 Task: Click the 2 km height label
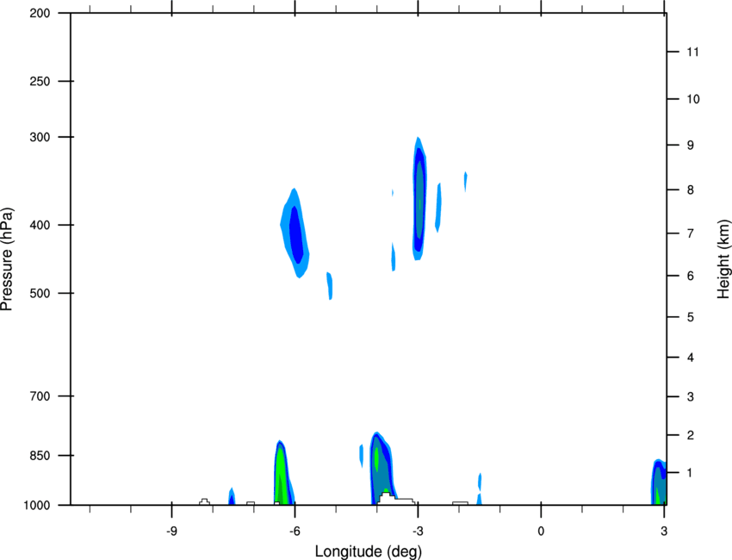[x=691, y=435]
